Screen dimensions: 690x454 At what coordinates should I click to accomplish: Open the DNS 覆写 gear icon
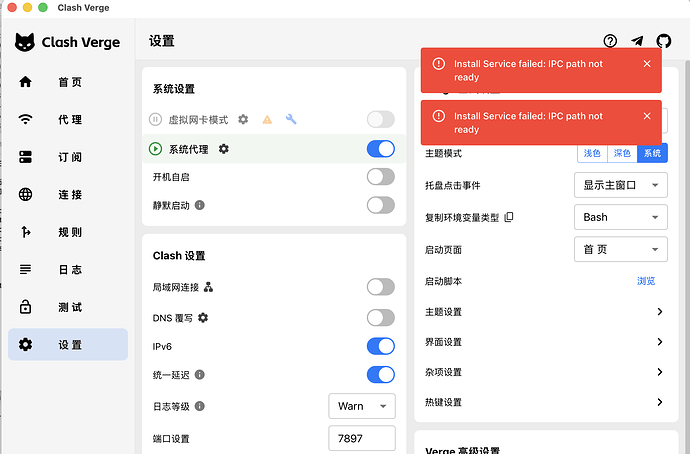tap(203, 318)
